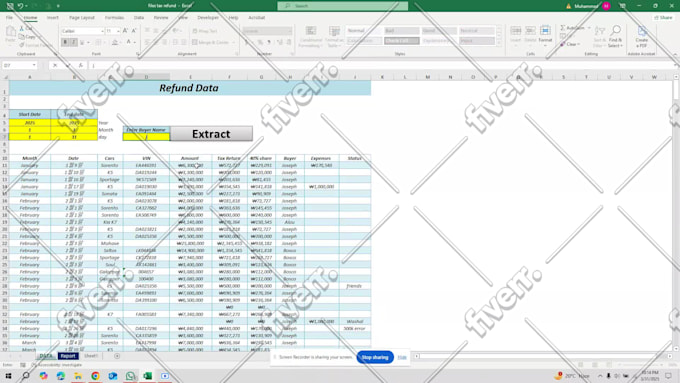680x383 pixels.
Task: Open the font color dropdown arrow
Action: pos(135,43)
